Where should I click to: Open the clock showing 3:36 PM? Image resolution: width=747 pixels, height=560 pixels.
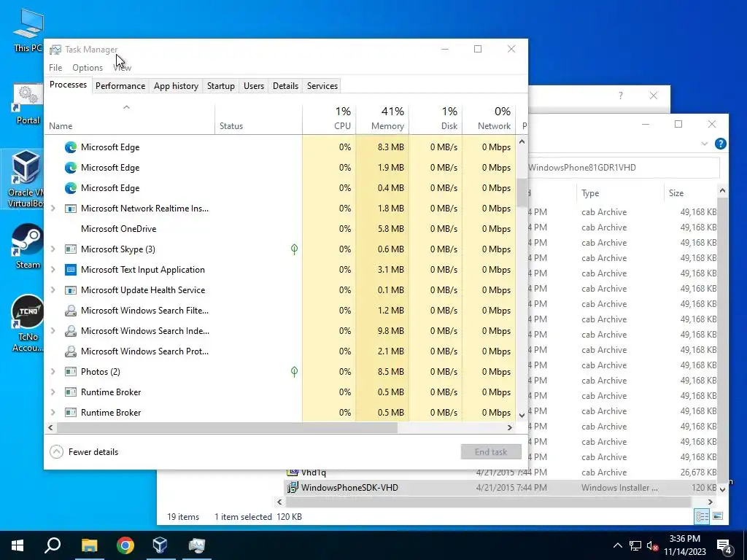(x=684, y=545)
